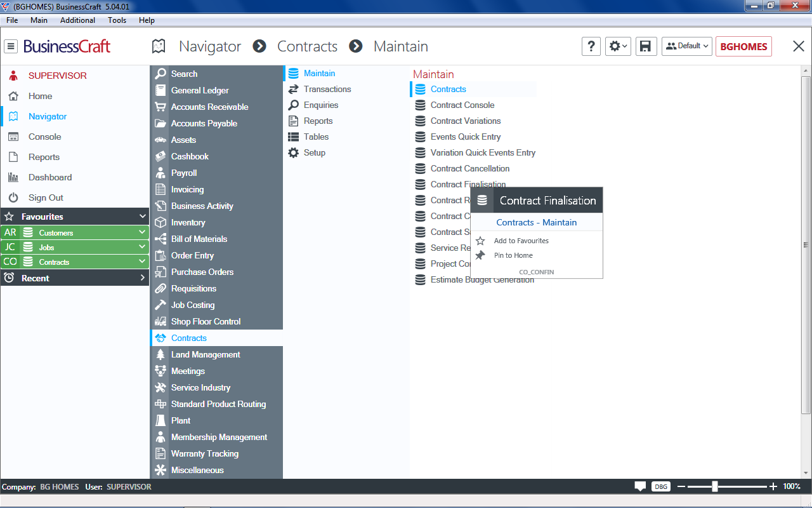Image resolution: width=812 pixels, height=508 pixels.
Task: Open the help question mark button
Action: pyautogui.click(x=591, y=46)
